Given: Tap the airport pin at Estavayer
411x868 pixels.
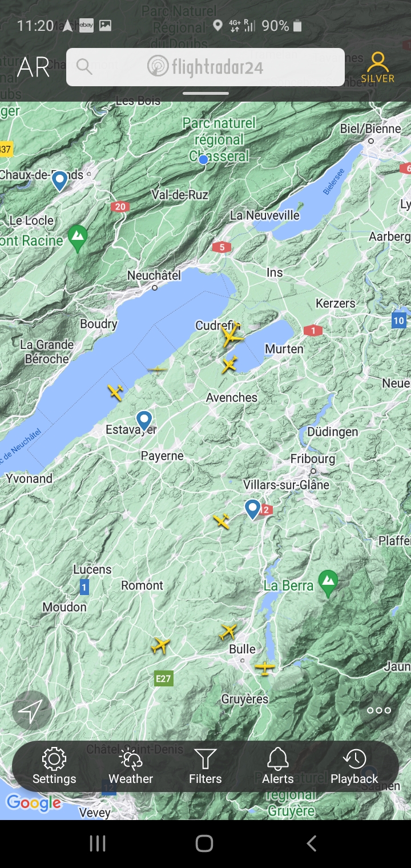Looking at the screenshot, I should pyautogui.click(x=144, y=421).
